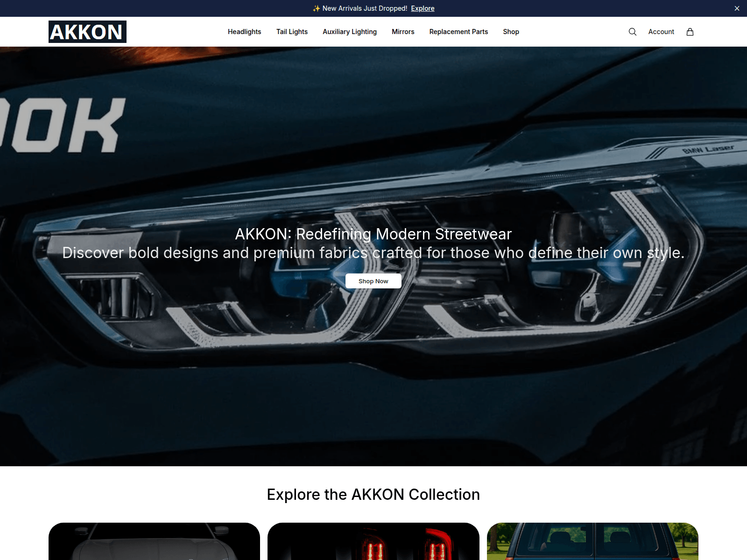The image size is (747, 560).
Task: Click the 'Discover bold designs' hero subtitle
Action: click(x=373, y=252)
